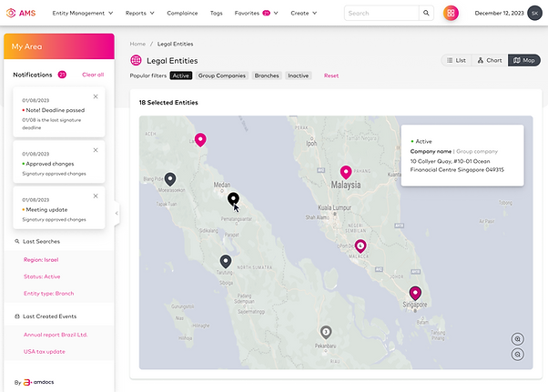This screenshot has width=548, height=392.
Task: Click the Meeting update notification text
Action: tap(46, 210)
